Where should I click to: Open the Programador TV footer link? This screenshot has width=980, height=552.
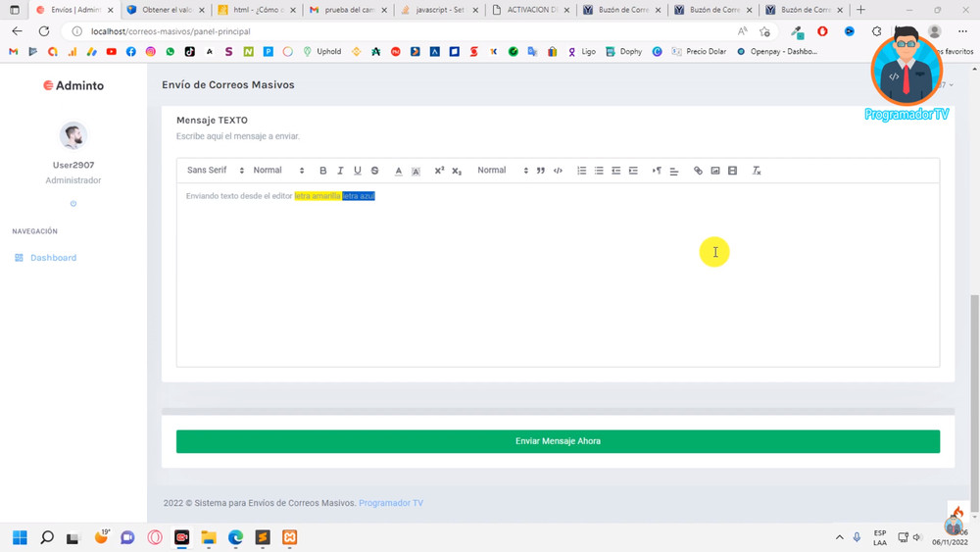click(391, 503)
